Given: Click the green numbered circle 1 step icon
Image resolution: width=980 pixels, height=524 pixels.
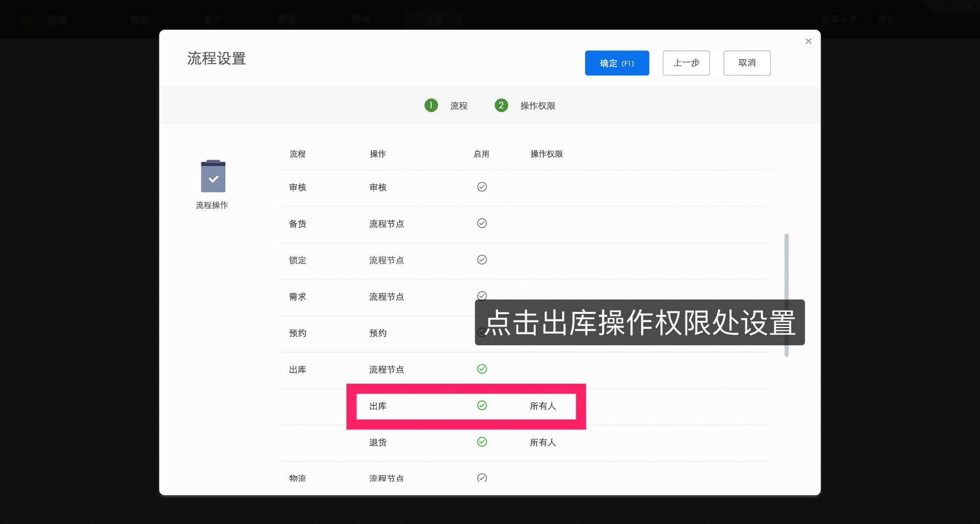Looking at the screenshot, I should click(431, 105).
